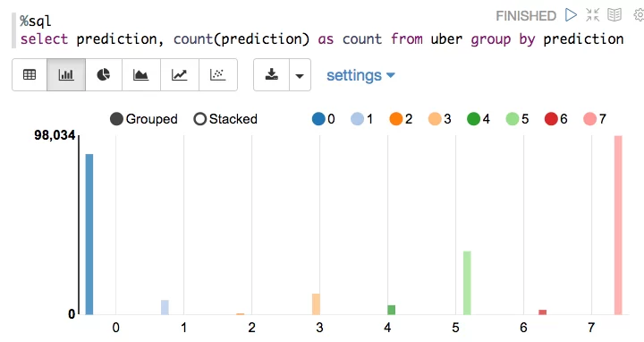Switch to area chart view

(x=141, y=75)
